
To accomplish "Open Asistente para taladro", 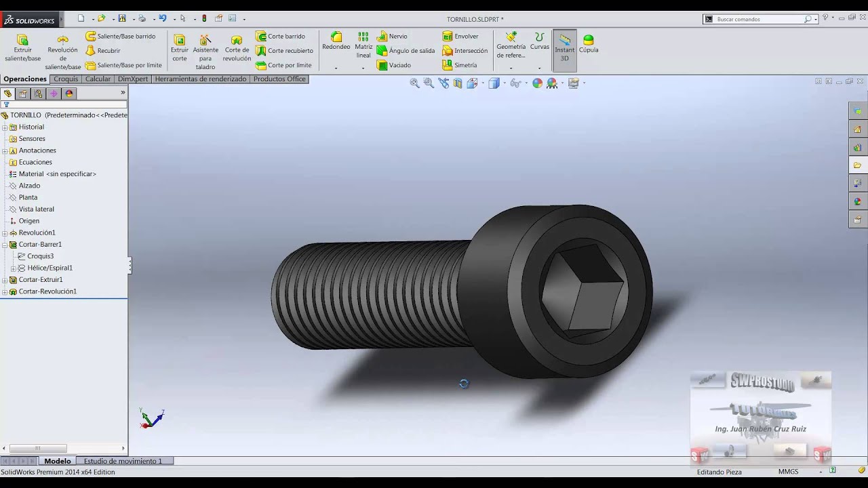I will coord(205,52).
